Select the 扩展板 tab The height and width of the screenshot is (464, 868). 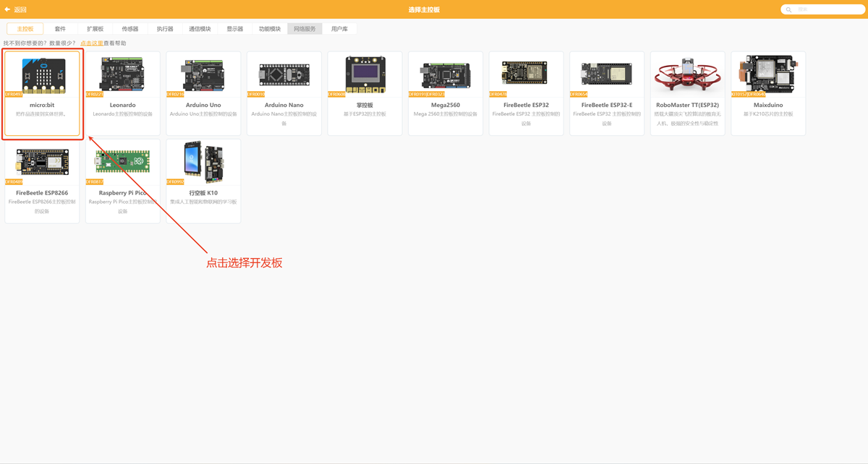(95, 29)
